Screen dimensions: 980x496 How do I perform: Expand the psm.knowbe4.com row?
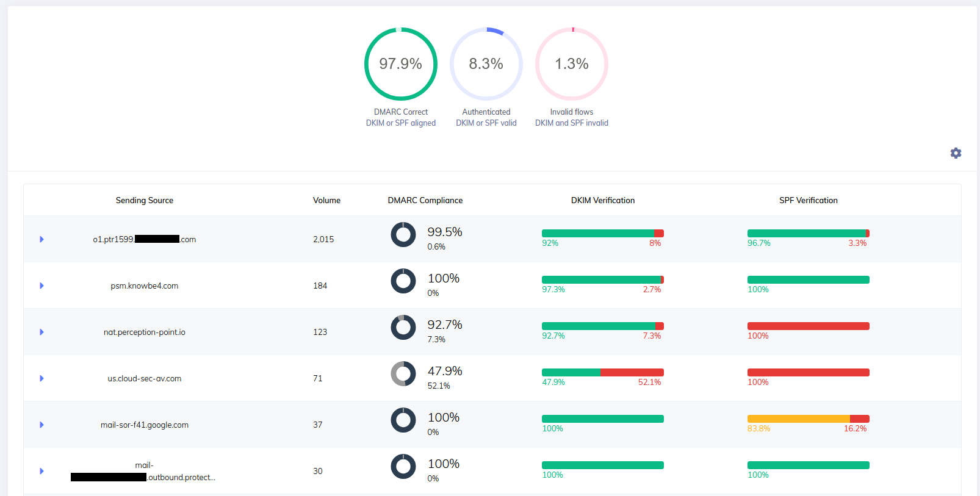click(41, 286)
